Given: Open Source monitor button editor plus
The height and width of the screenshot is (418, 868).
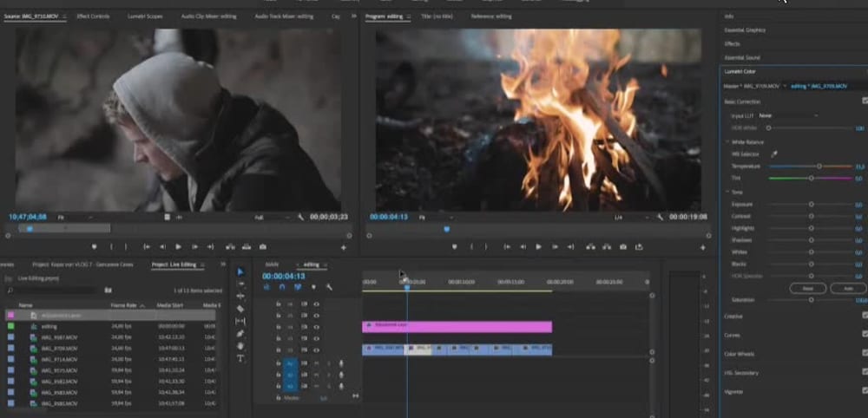Looking at the screenshot, I should (343, 248).
